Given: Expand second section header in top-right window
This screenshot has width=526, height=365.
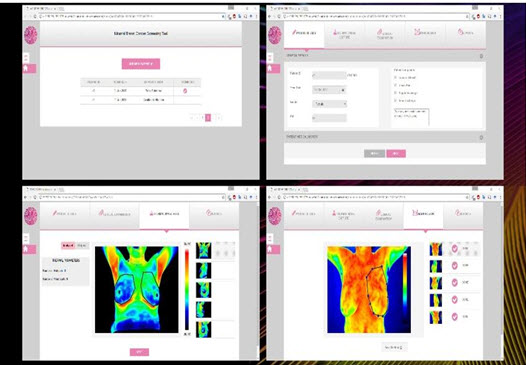Looking at the screenshot, I should tap(385, 137).
